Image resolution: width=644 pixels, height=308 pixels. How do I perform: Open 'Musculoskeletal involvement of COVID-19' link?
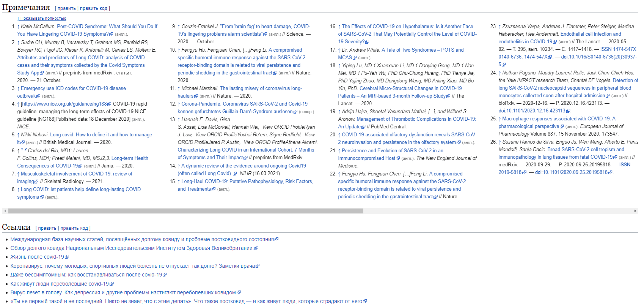[75, 178]
